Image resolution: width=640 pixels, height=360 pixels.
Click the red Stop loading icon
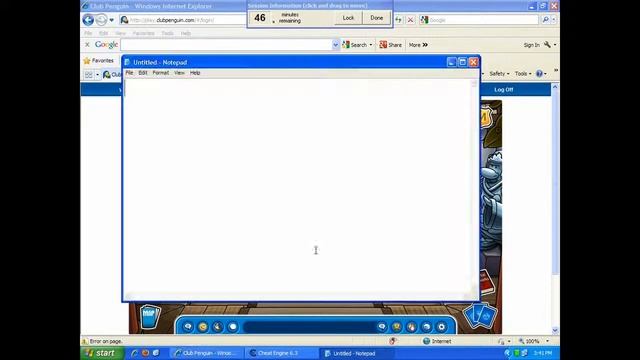tap(411, 20)
